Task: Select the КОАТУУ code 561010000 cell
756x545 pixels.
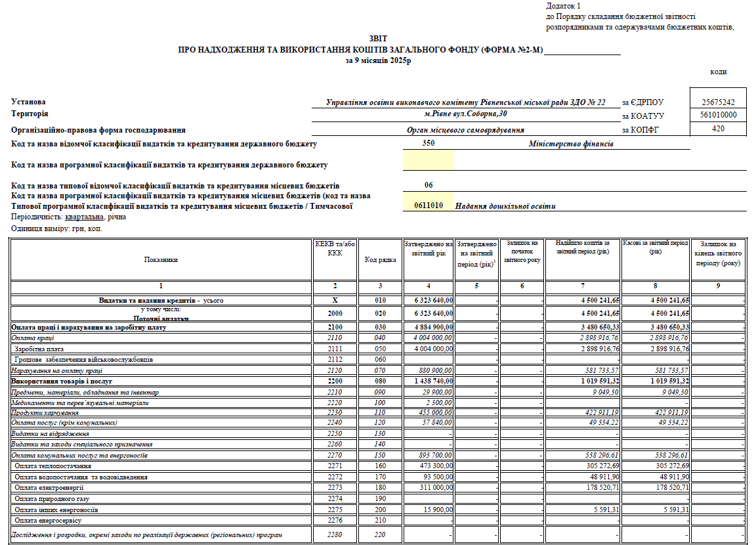Action: tap(717, 115)
